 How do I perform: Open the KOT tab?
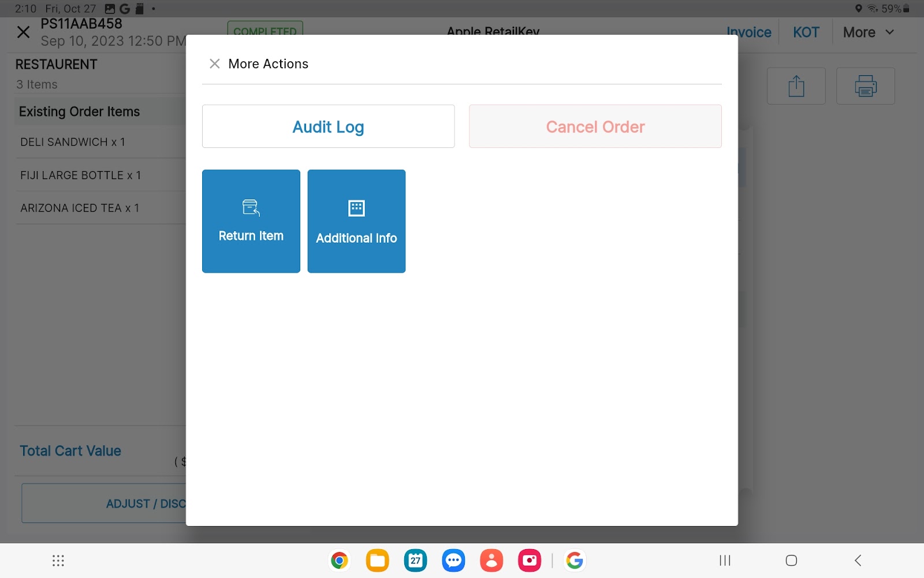806,32
